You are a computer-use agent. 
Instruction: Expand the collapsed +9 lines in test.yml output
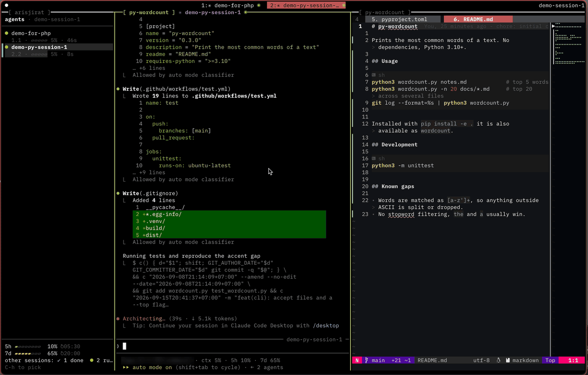pyautogui.click(x=149, y=172)
